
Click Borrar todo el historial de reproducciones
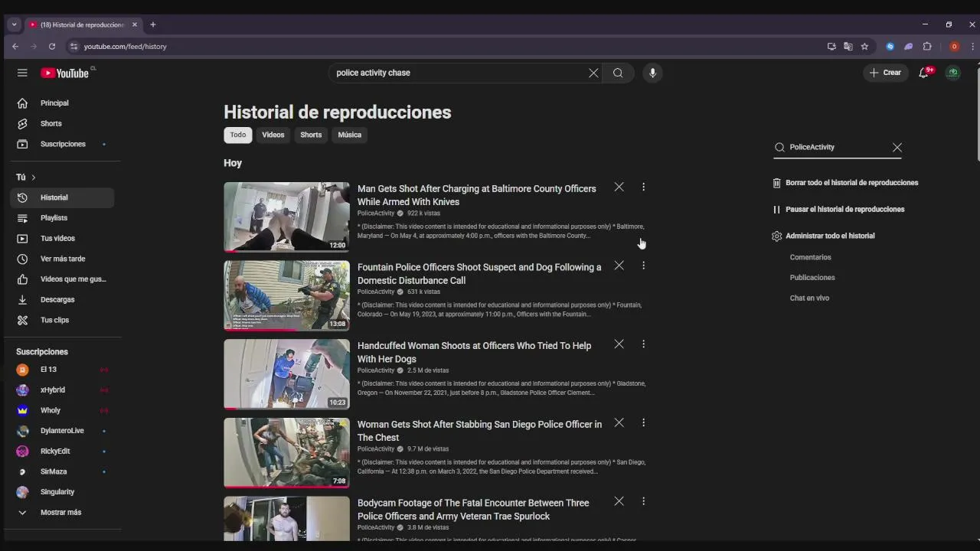pos(845,183)
